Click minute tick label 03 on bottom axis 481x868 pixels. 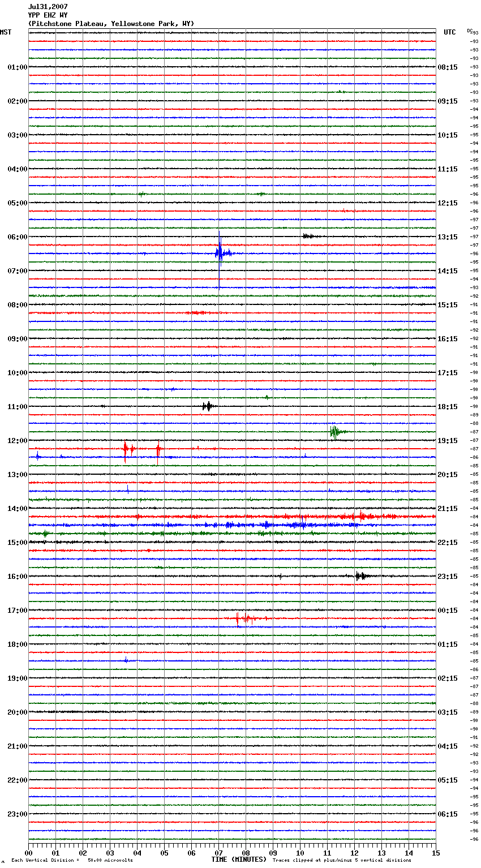pos(110,853)
